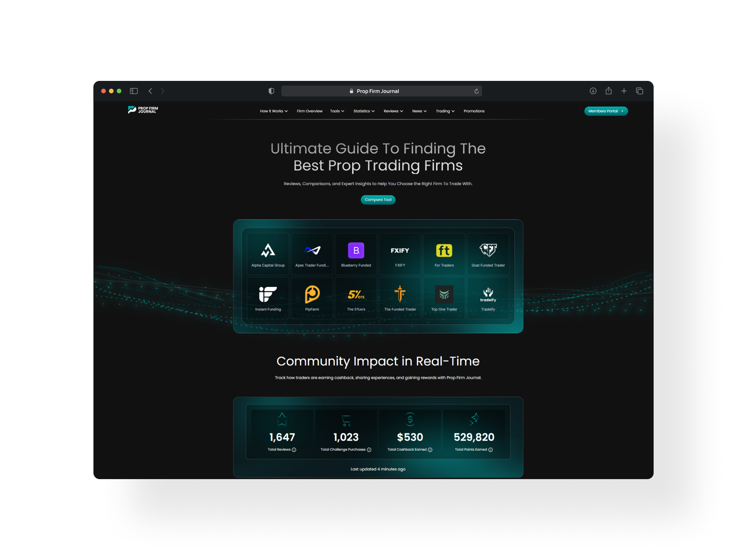Open the Safari share menu
This screenshot has height=560, width=747.
[608, 91]
